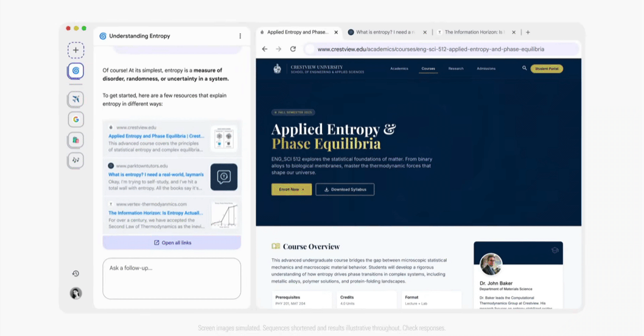644x336 pixels.
Task: Open the airplane travel icon in sidebar
Action: 75,99
